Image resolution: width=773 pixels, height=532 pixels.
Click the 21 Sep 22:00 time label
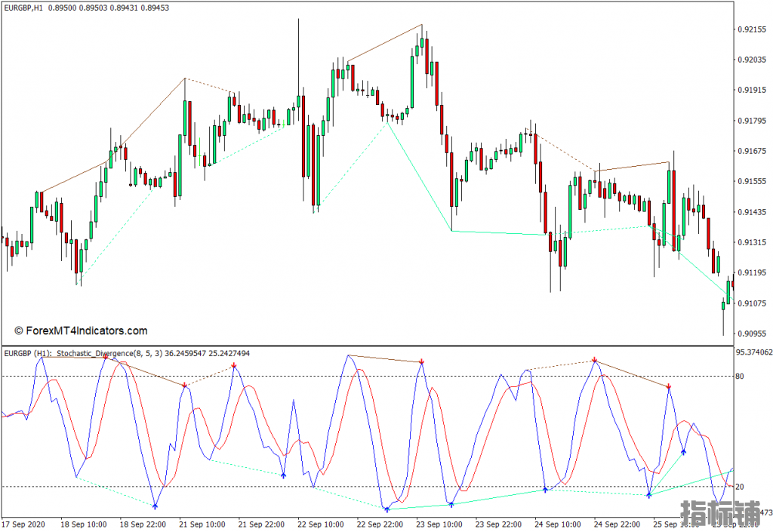pyautogui.click(x=261, y=524)
